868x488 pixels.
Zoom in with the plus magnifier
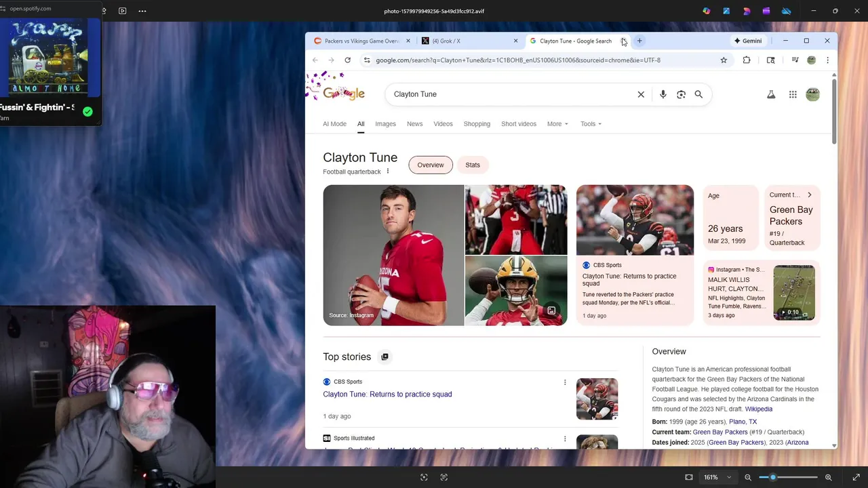(829, 477)
